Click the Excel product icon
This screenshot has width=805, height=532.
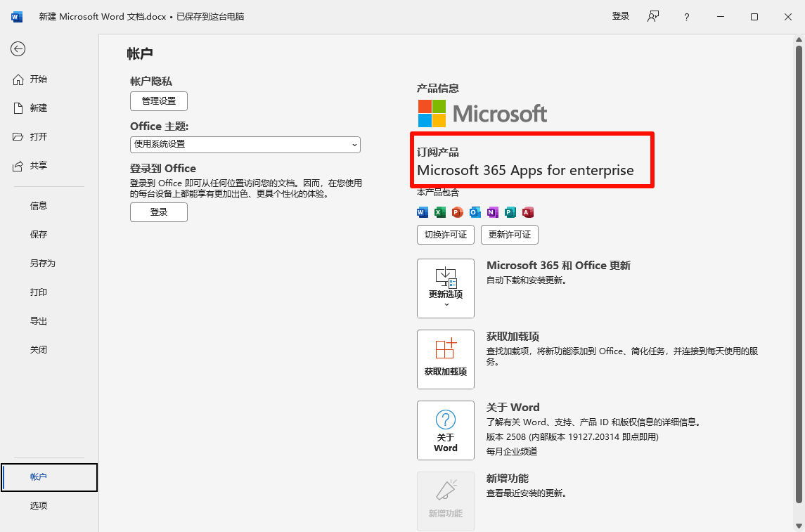click(x=439, y=212)
